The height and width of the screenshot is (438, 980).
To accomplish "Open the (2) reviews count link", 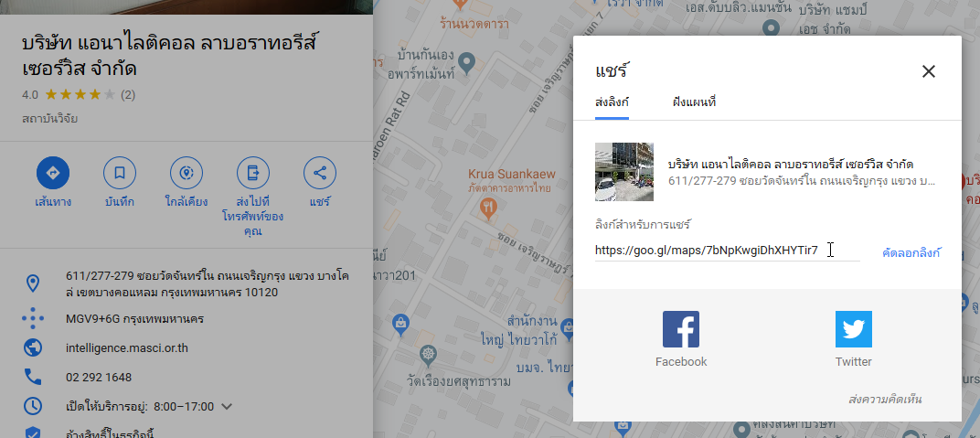I will click(x=128, y=95).
